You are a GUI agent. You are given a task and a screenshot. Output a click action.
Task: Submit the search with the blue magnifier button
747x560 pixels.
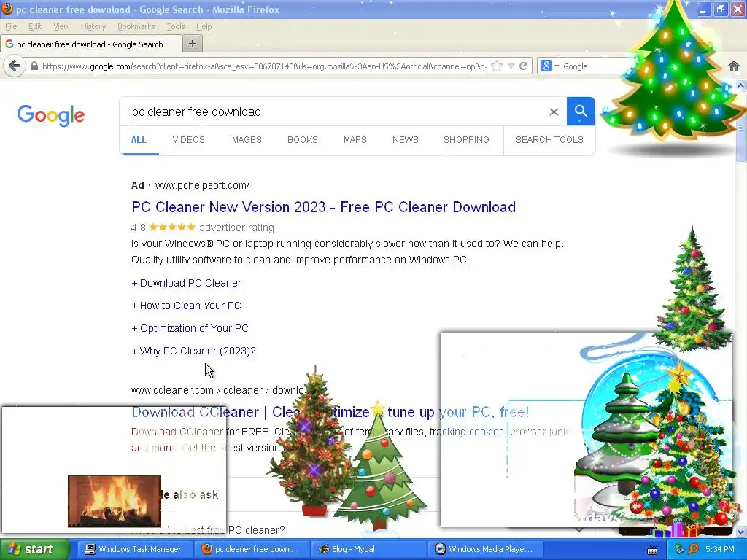[581, 112]
